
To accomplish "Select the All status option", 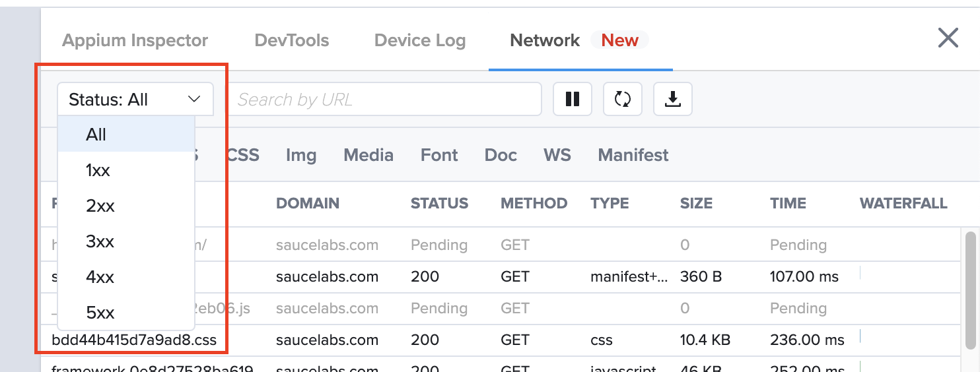I will pyautogui.click(x=96, y=135).
